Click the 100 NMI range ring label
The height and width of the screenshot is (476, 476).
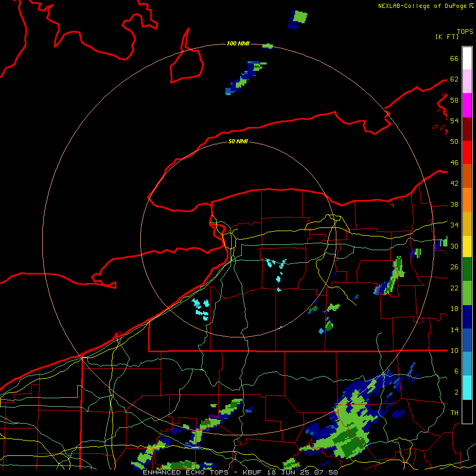[238, 44]
